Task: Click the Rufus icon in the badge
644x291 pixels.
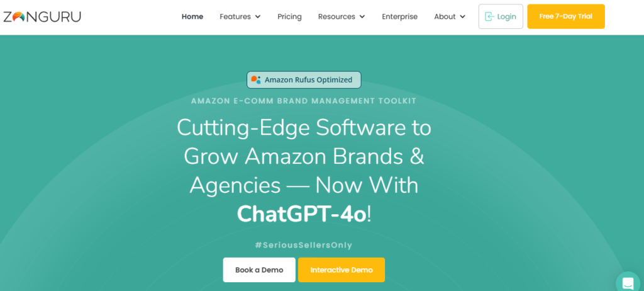Action: pos(256,80)
